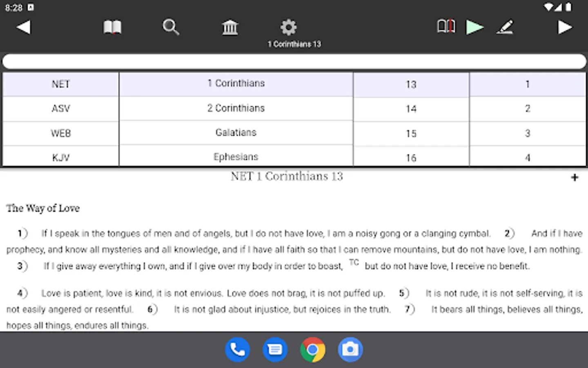Choose the book 1 Corinthians

(236, 84)
